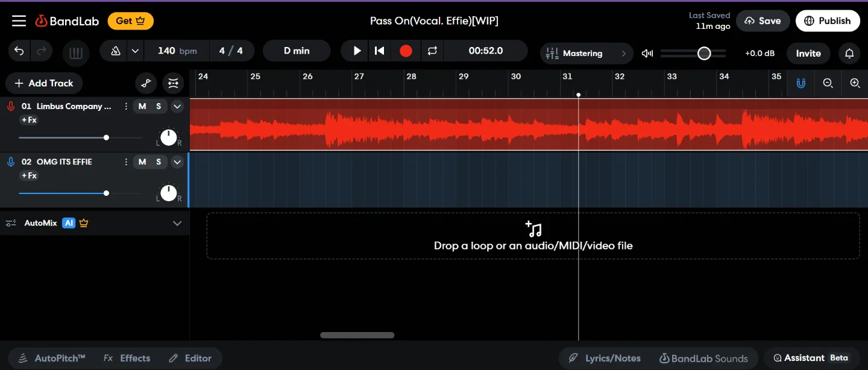Publish the project

827,20
